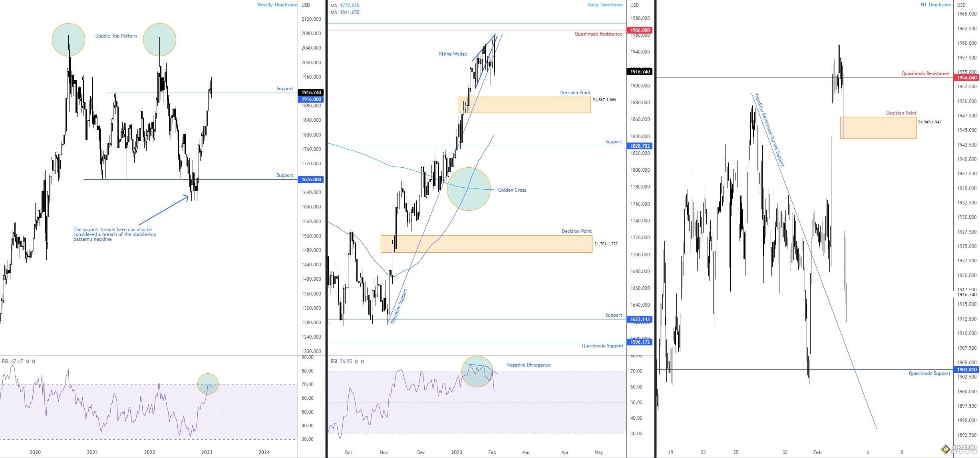
Task: Select the Daily Timeframe label
Action: pyautogui.click(x=605, y=5)
